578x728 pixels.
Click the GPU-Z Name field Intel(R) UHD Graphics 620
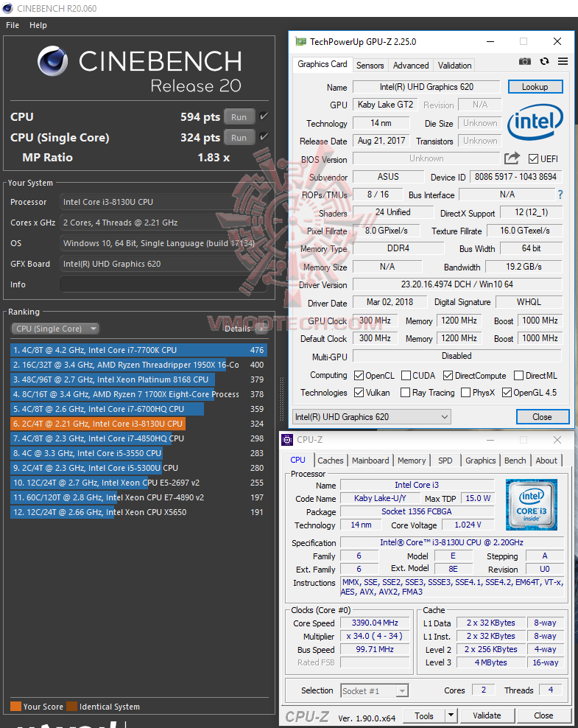(427, 87)
